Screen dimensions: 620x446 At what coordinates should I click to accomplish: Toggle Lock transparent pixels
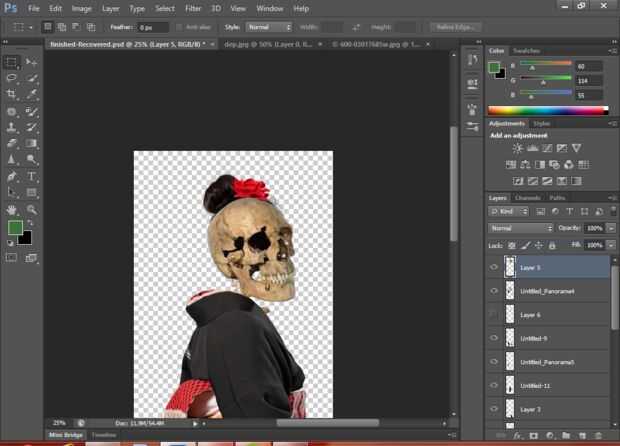pos(512,246)
